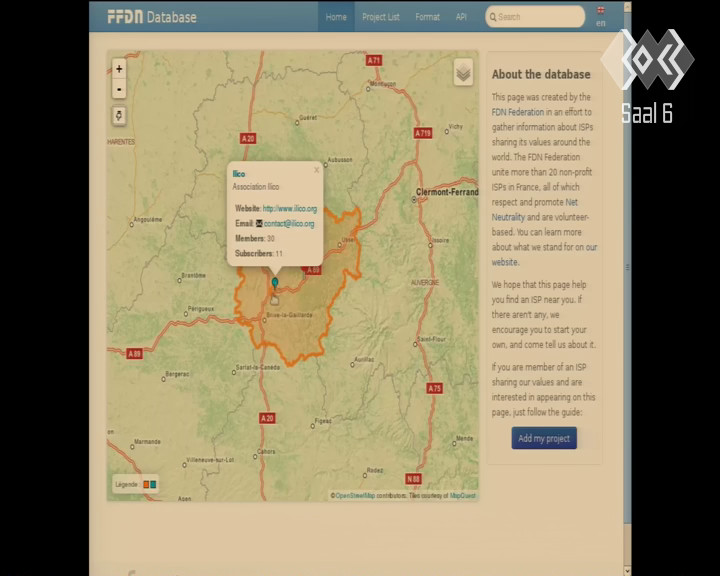Click the orange legend swatch
The height and width of the screenshot is (576, 720).
pyautogui.click(x=146, y=484)
